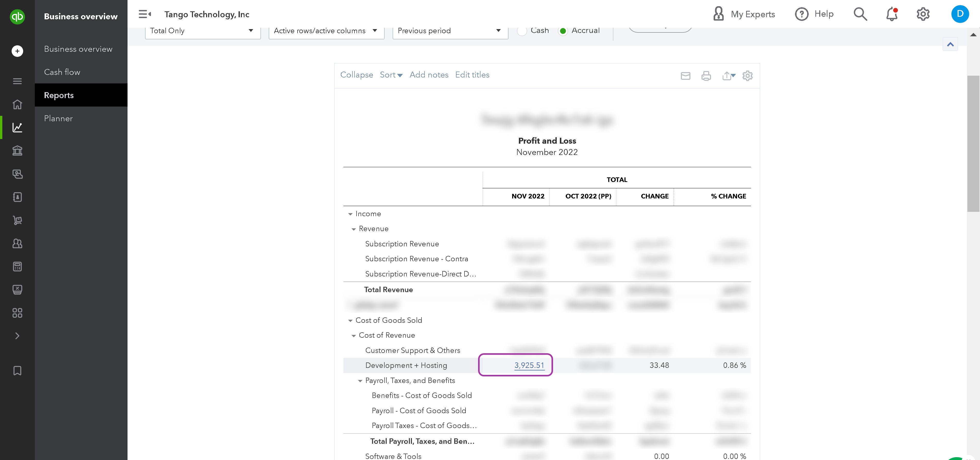Open the top-bar Settings gear

pyautogui.click(x=923, y=14)
